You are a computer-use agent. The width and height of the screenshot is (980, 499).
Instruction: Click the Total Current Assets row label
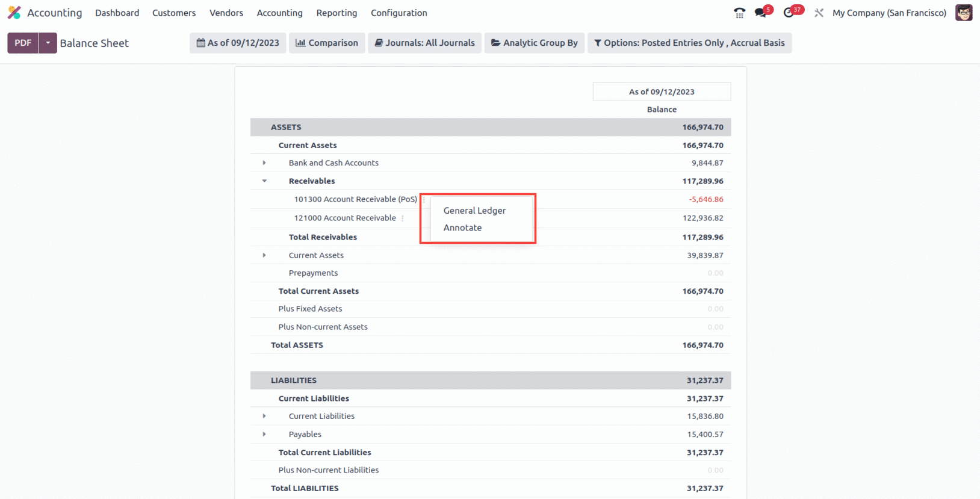(x=318, y=291)
